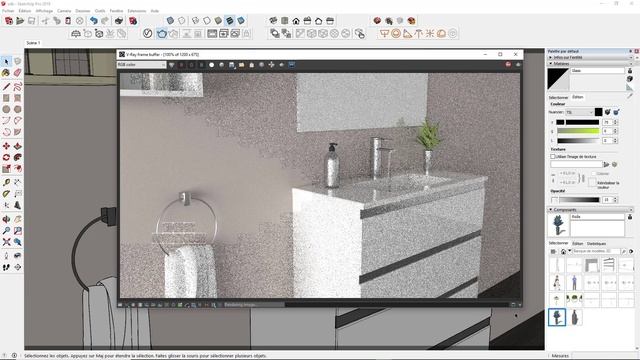640x360 pixels.
Task: Select the Follow Me tool
Action: click(x=18, y=157)
